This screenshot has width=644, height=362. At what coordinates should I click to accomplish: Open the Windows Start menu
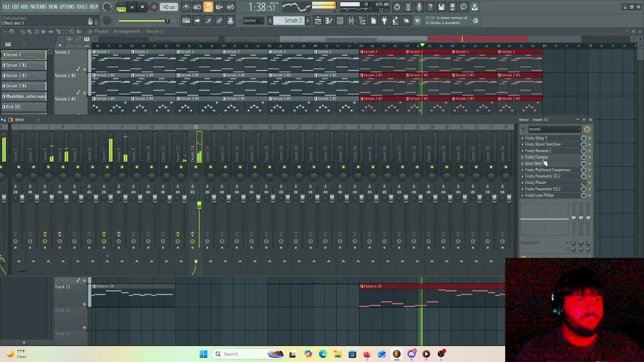coord(203,354)
